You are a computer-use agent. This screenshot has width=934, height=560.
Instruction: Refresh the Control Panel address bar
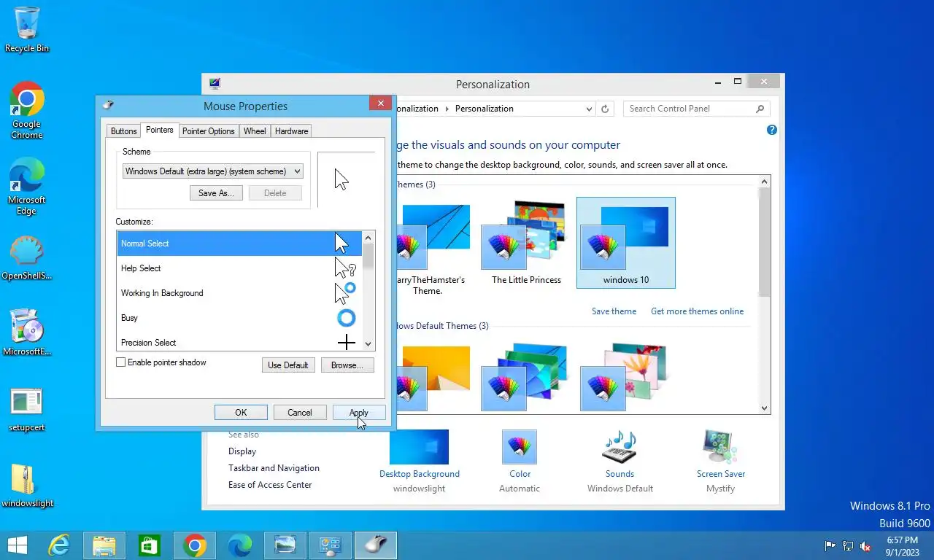(x=605, y=109)
